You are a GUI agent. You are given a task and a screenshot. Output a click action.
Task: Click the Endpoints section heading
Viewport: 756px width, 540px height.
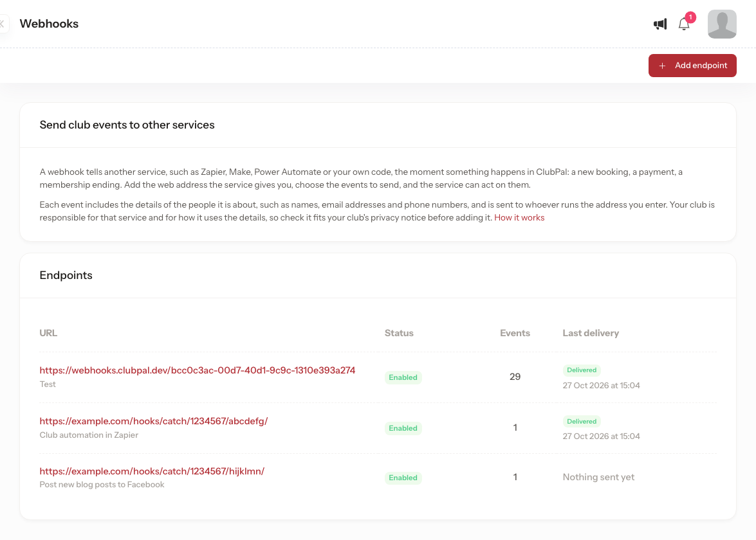(x=66, y=275)
